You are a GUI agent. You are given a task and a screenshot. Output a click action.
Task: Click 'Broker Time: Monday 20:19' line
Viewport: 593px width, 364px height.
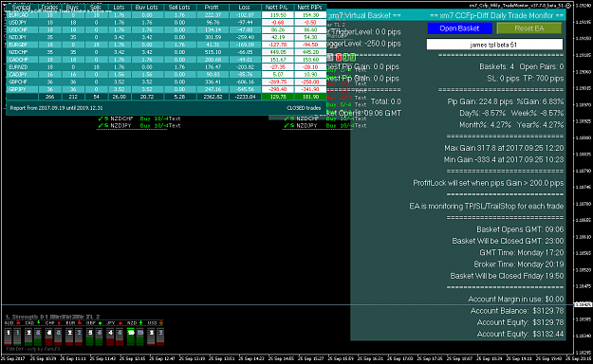[x=518, y=264]
